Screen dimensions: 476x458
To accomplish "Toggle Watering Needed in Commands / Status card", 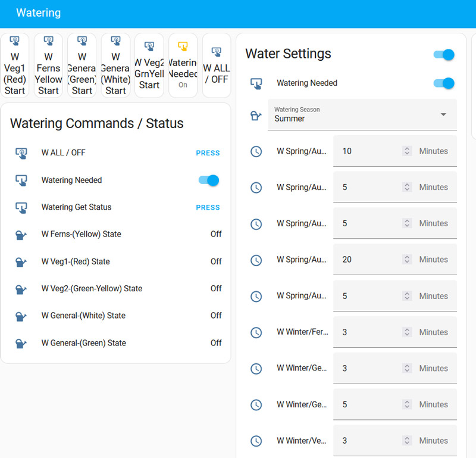I will [x=209, y=180].
